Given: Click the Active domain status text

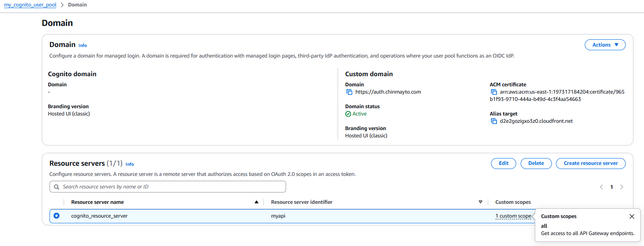Looking at the screenshot, I should click(360, 114).
